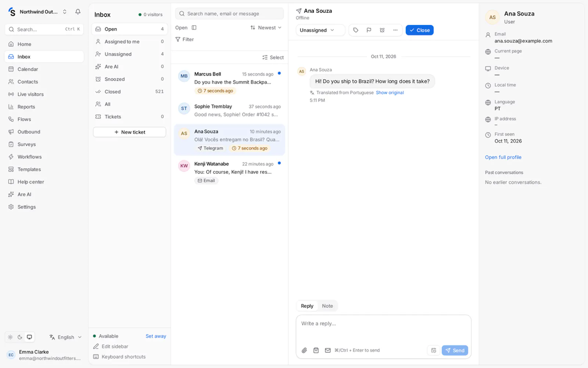Click Set away link
Image resolution: width=588 pixels, height=368 pixels.
[156, 336]
